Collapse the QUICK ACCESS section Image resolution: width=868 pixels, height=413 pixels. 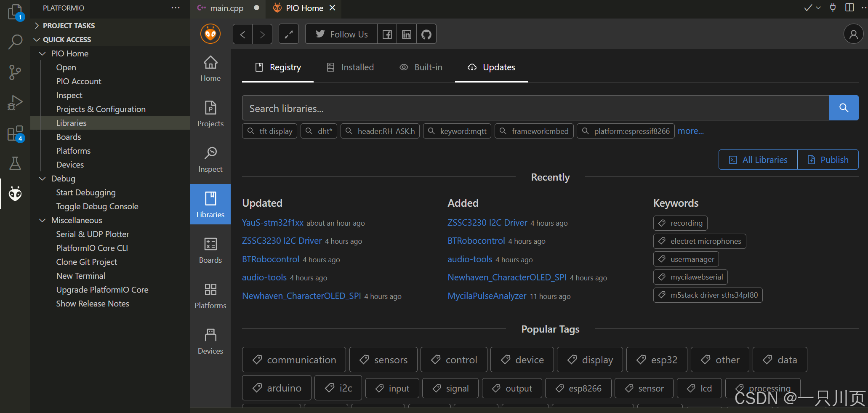(110, 40)
